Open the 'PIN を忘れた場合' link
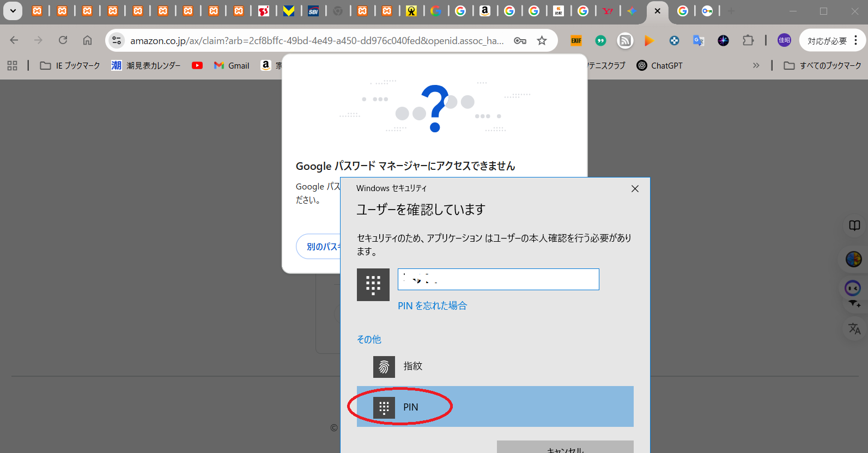Viewport: 868px width, 453px height. (x=432, y=306)
